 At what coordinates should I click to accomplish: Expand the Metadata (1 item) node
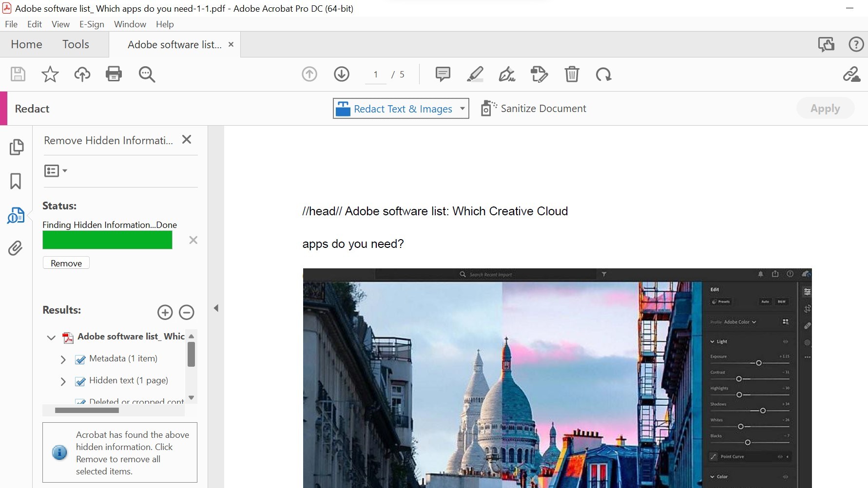click(x=63, y=359)
